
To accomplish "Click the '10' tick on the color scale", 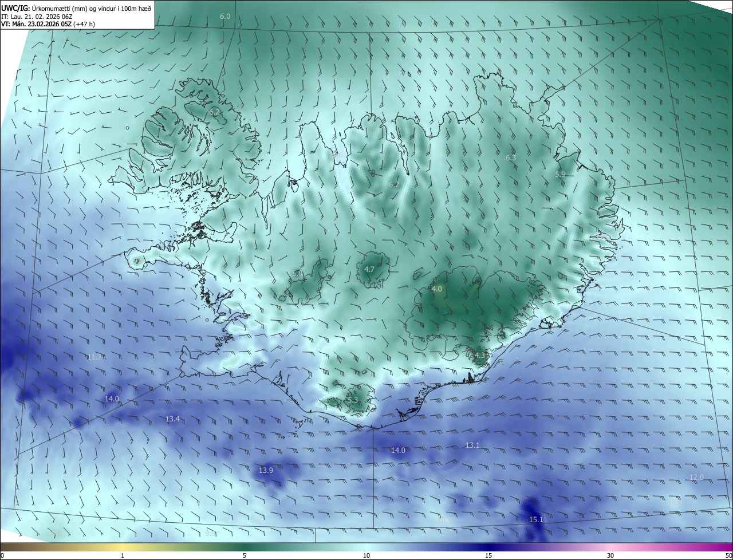I will tap(366, 555).
